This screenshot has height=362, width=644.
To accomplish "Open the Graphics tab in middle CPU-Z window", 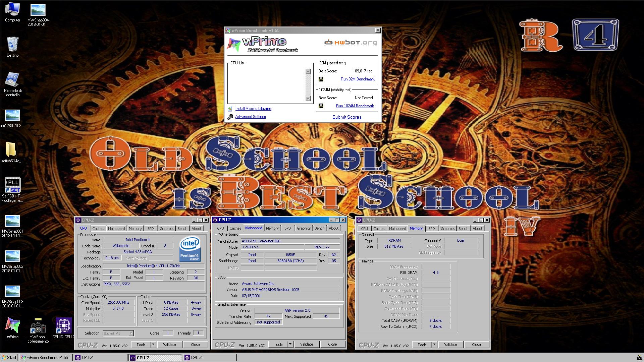I will click(304, 228).
